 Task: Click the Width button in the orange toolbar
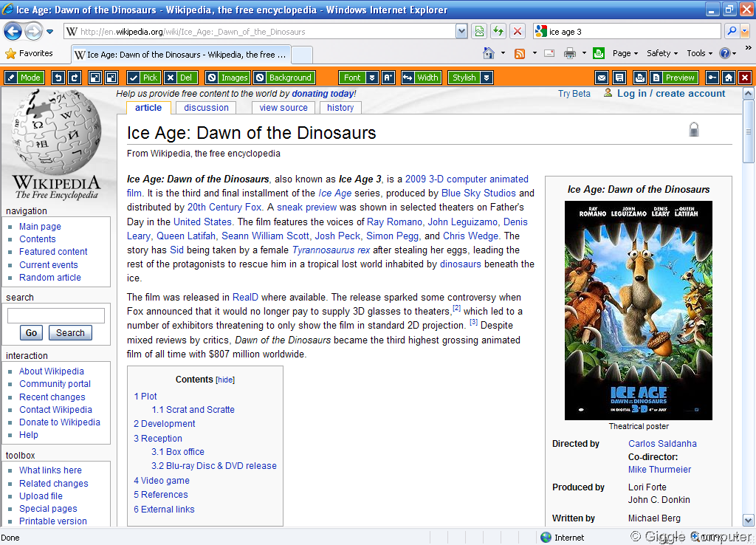[422, 78]
